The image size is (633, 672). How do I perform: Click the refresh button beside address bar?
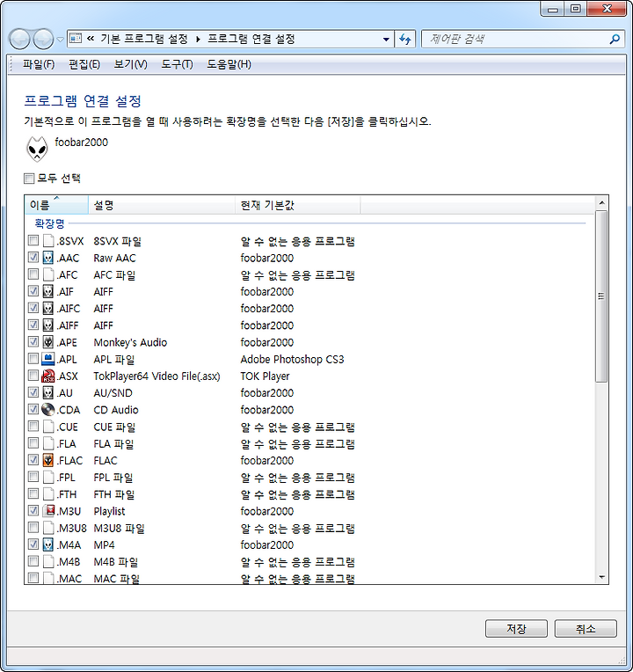pyautogui.click(x=405, y=40)
